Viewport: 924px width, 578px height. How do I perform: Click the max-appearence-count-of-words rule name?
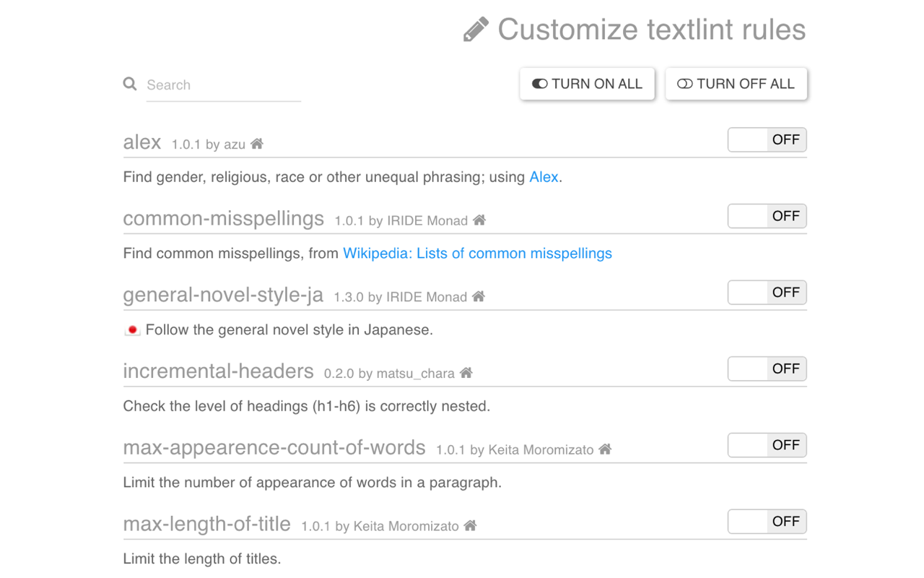[274, 448]
